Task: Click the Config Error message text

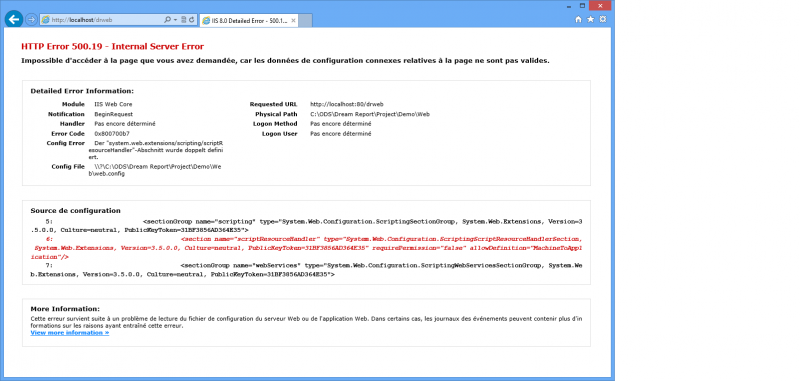Action: tap(155, 150)
